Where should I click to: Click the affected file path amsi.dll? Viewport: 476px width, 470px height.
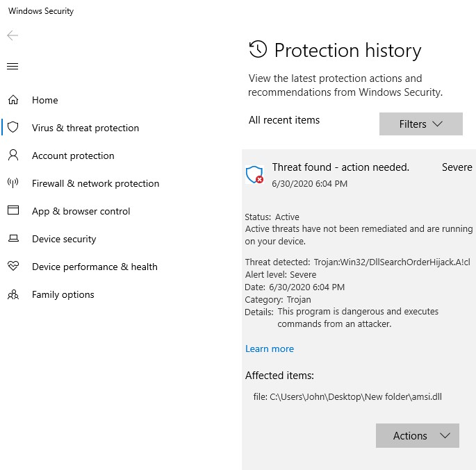tap(355, 397)
